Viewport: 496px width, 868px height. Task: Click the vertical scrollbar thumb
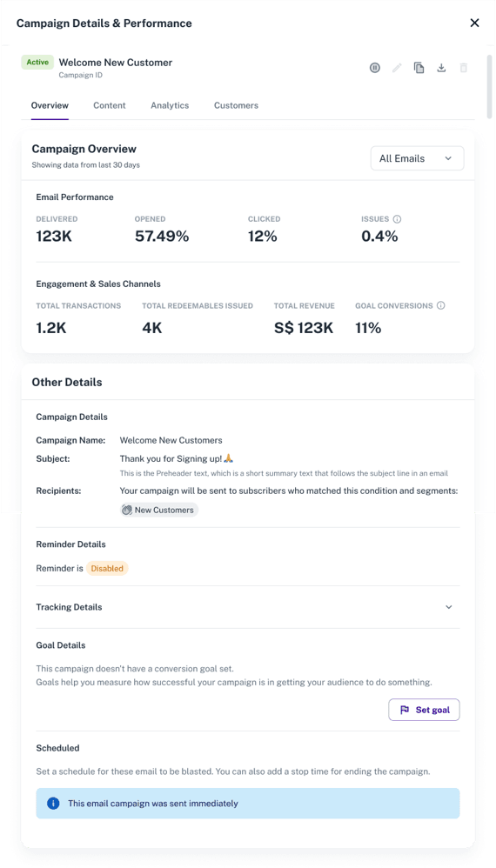click(x=489, y=86)
